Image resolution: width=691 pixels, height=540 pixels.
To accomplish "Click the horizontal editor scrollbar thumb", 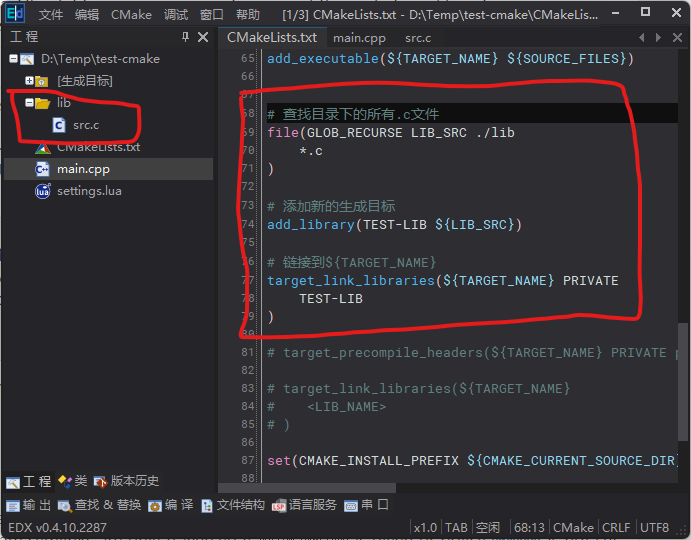I will (x=307, y=488).
